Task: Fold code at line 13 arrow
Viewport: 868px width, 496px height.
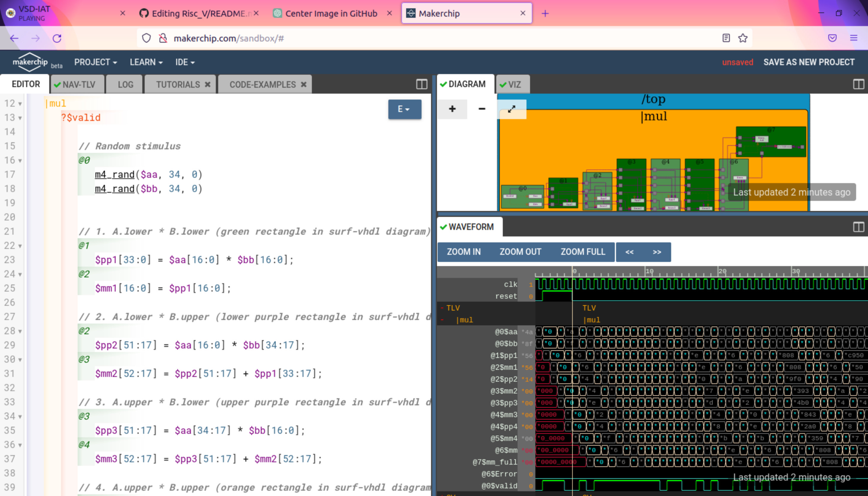Action: coord(20,118)
